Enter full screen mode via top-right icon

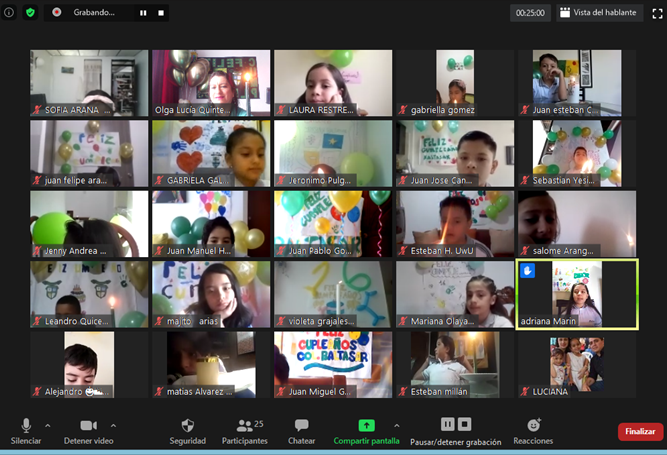tap(656, 13)
